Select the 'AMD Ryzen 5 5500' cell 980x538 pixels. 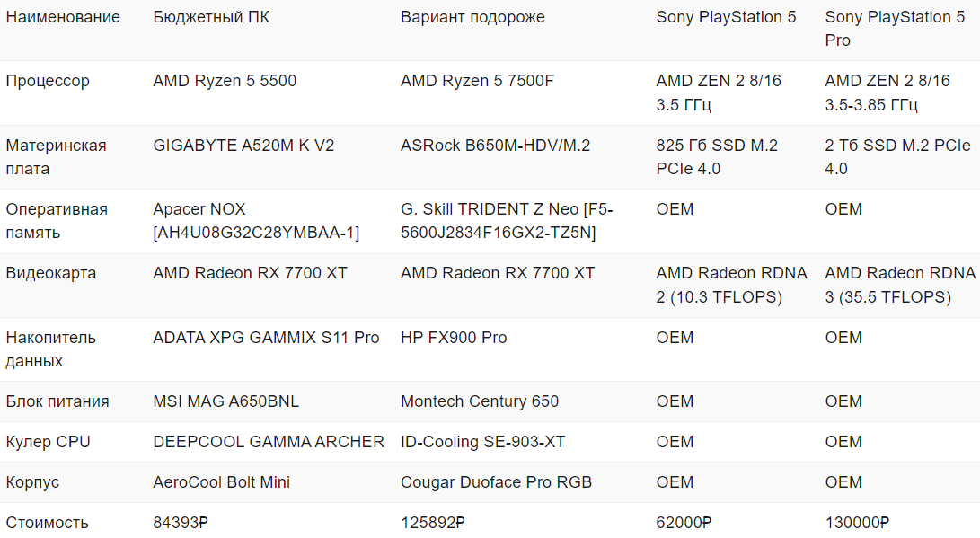coord(225,82)
